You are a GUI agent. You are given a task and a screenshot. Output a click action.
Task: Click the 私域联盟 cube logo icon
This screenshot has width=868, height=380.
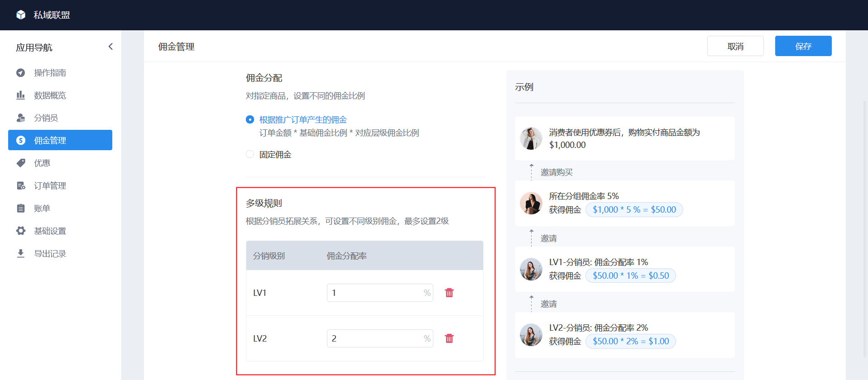[x=21, y=15]
